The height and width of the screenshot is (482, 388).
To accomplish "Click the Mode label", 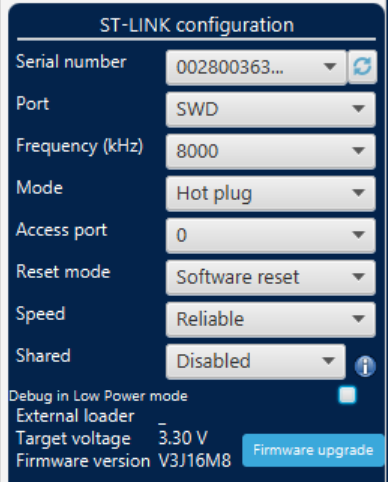I will [x=39, y=188].
